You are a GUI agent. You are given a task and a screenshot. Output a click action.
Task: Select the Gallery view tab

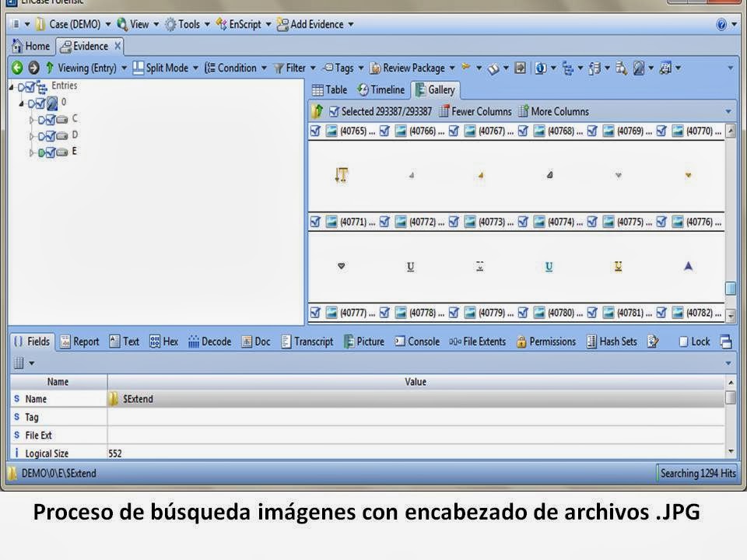[x=436, y=90]
